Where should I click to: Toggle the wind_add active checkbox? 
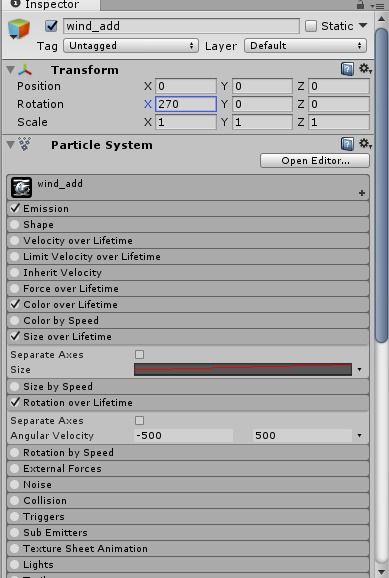pyautogui.click(x=51, y=26)
